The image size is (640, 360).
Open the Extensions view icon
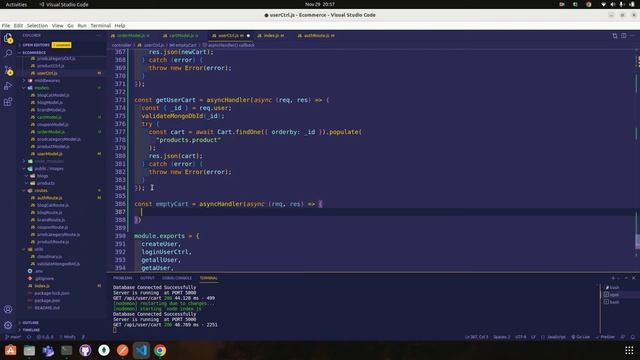coord(8,102)
